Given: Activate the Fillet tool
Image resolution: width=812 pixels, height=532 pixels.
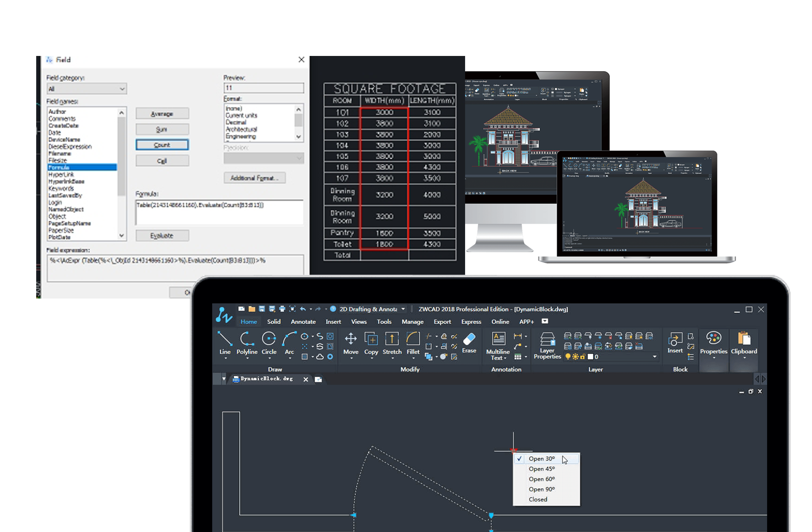Looking at the screenshot, I should click(413, 343).
